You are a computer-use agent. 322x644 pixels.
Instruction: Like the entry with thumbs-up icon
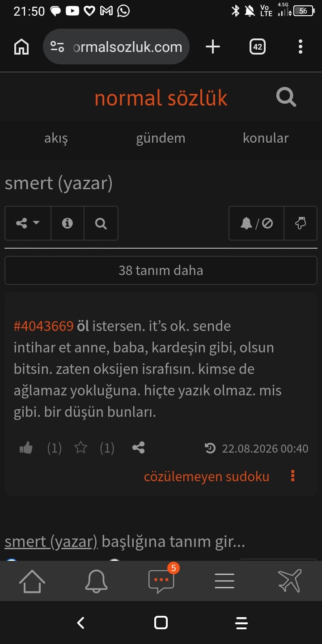tap(26, 448)
